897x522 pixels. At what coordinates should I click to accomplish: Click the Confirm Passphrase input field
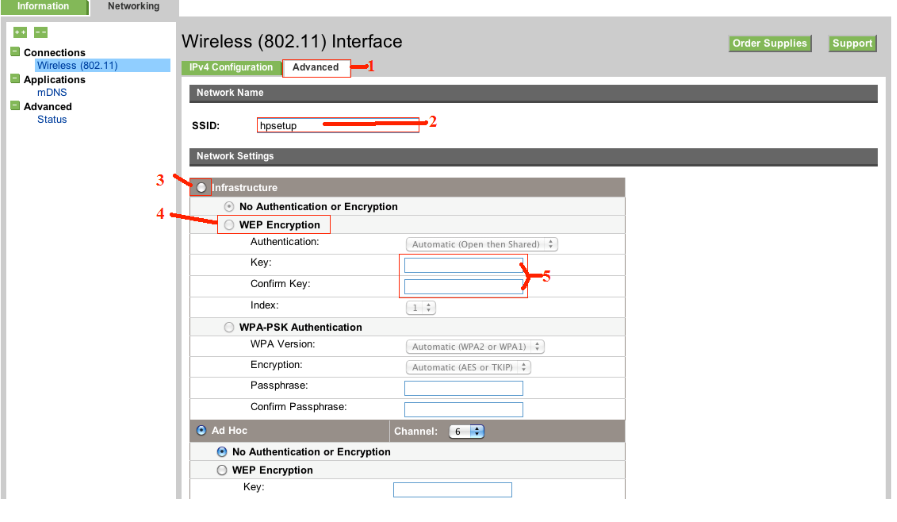463,409
